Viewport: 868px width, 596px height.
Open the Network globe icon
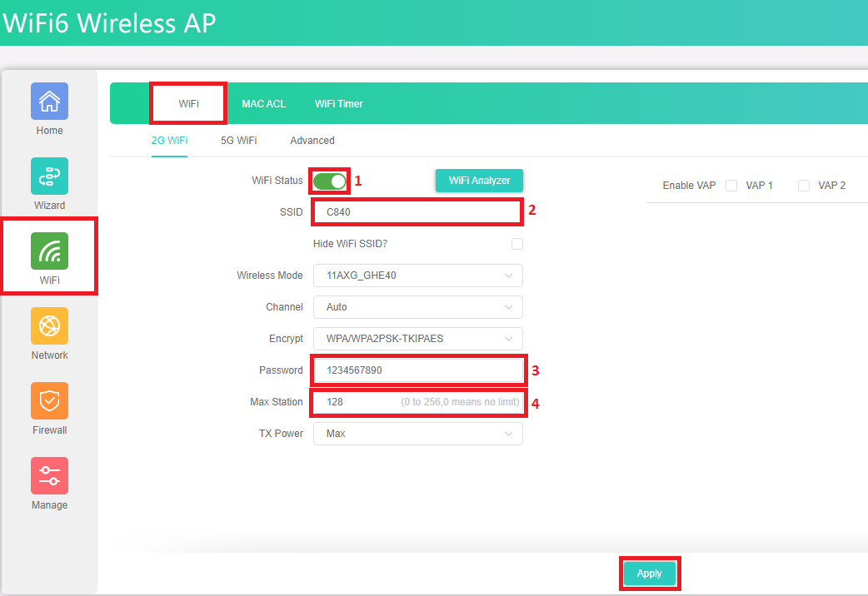pyautogui.click(x=49, y=326)
